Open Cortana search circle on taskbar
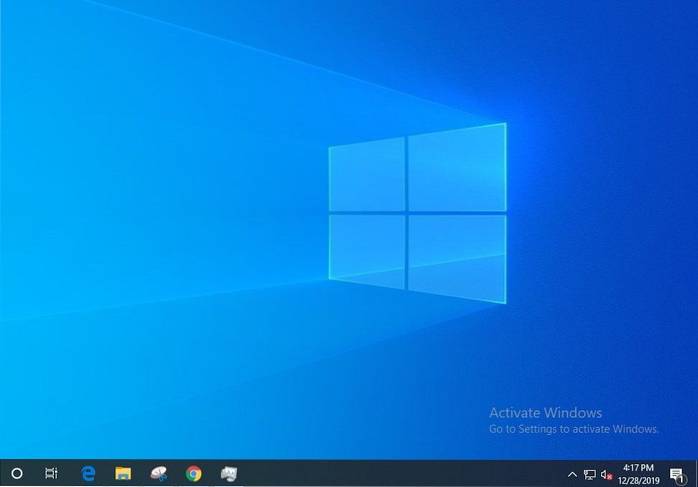Image resolution: width=698 pixels, height=487 pixels. [16, 473]
